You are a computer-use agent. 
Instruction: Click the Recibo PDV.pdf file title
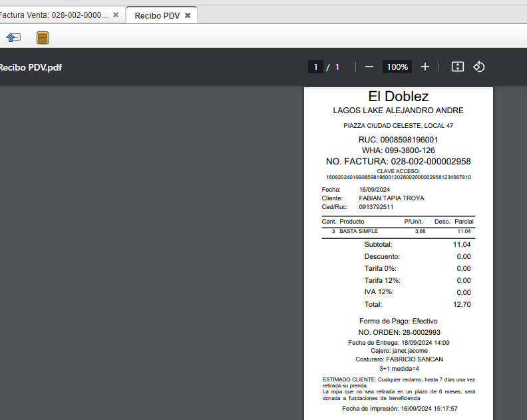point(30,67)
